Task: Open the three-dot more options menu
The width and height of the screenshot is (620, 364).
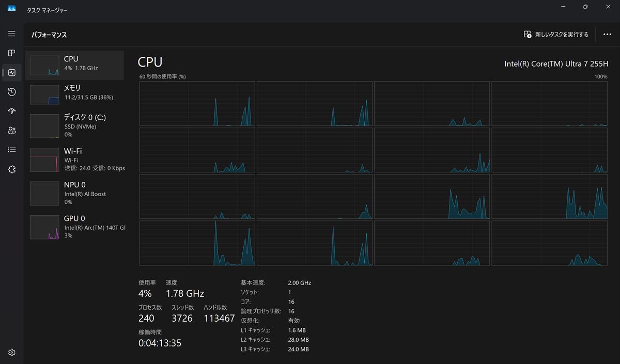Action: click(x=607, y=35)
